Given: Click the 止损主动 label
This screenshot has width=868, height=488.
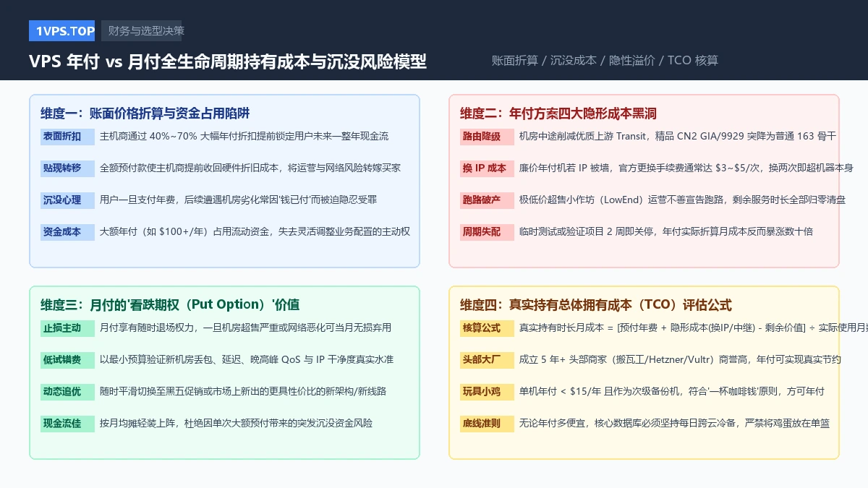Looking at the screenshot, I should (x=67, y=328).
